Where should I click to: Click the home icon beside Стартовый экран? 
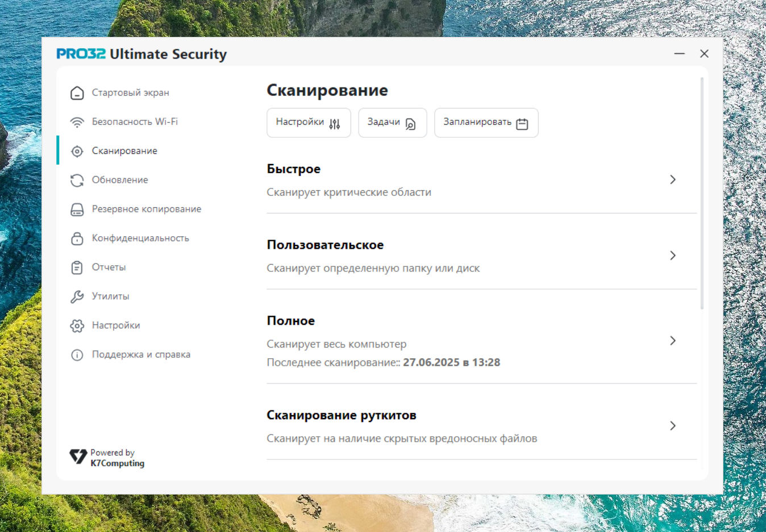point(77,93)
